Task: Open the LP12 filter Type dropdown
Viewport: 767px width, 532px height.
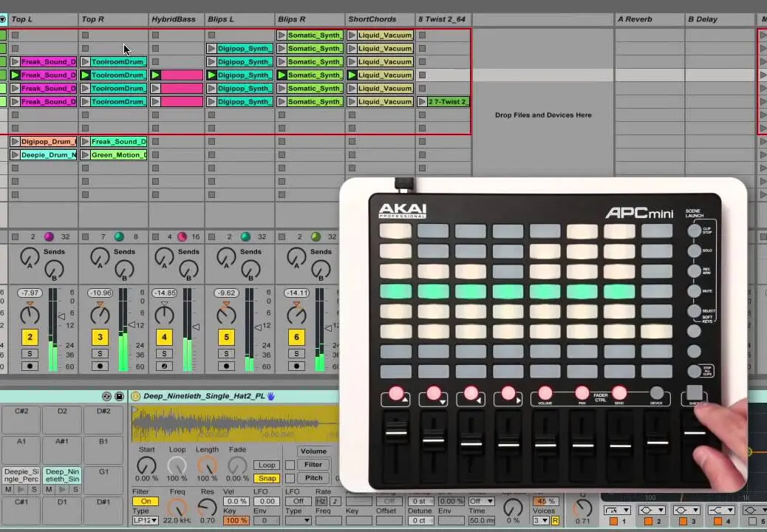Action: point(146,520)
